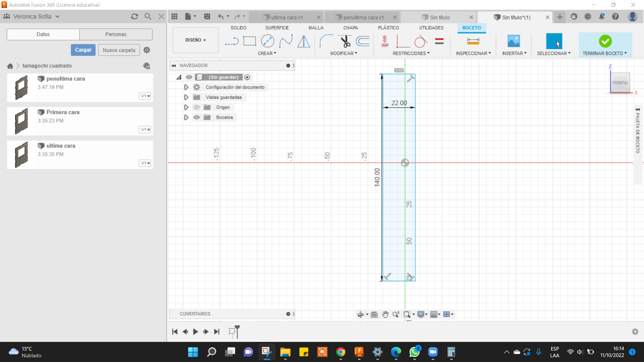The image size is (644, 362).
Task: Click the Measure inspect tool
Action: [473, 41]
